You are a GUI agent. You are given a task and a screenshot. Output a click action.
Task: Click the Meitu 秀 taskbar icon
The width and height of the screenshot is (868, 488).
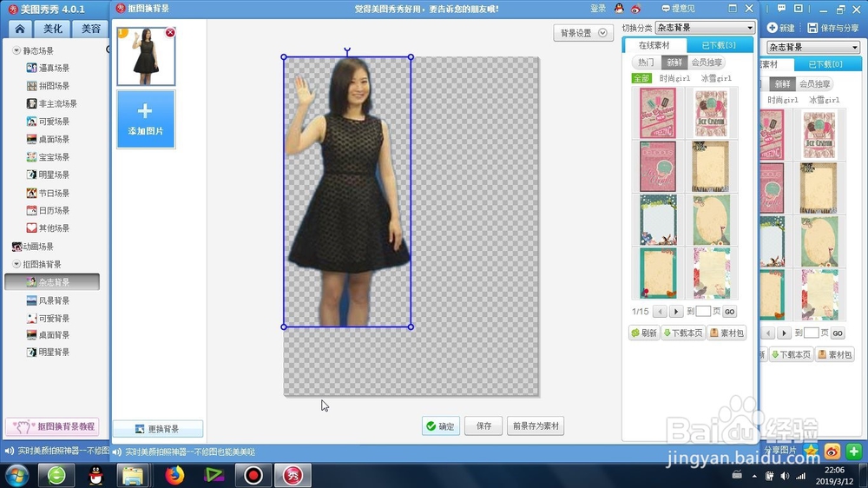click(293, 475)
